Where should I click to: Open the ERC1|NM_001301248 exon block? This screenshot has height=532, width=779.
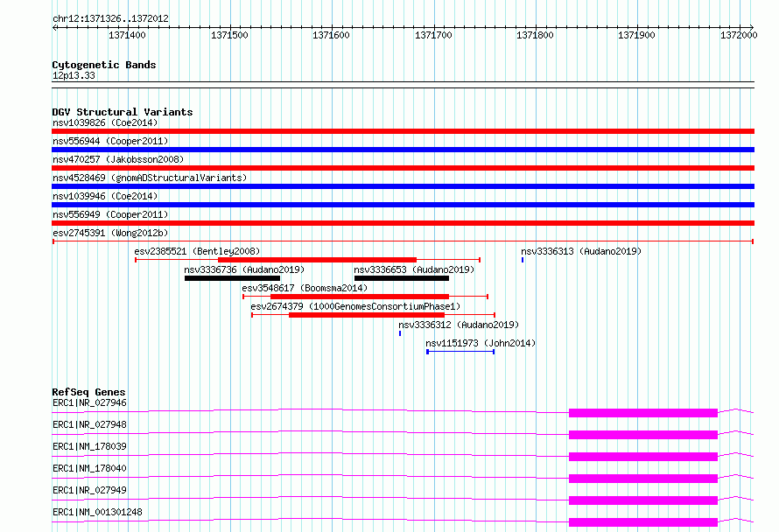pyautogui.click(x=642, y=522)
